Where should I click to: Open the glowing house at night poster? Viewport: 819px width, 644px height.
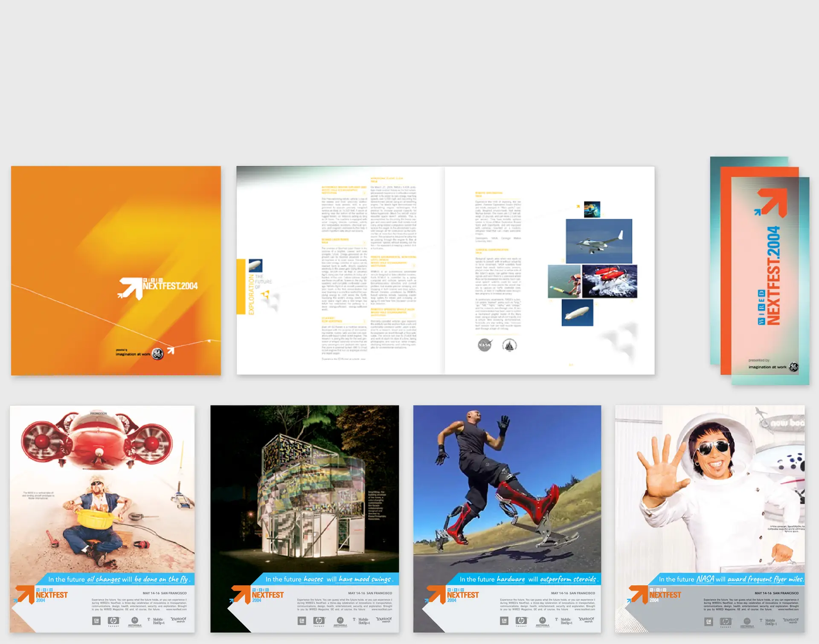point(305,519)
